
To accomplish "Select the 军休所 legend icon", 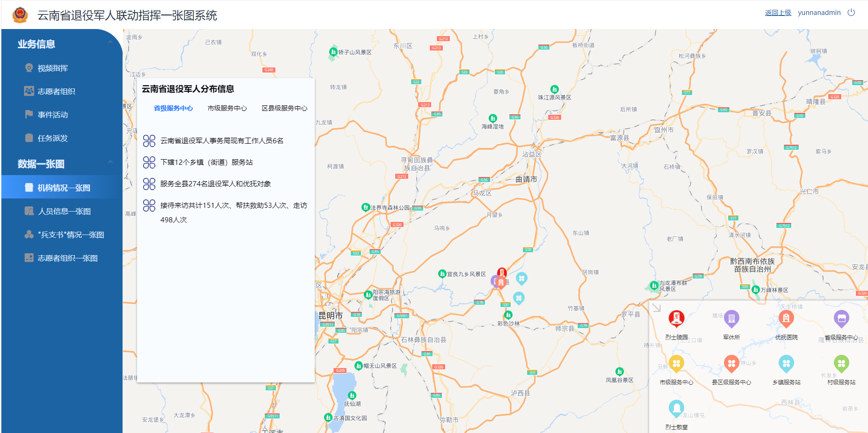I will (731, 319).
